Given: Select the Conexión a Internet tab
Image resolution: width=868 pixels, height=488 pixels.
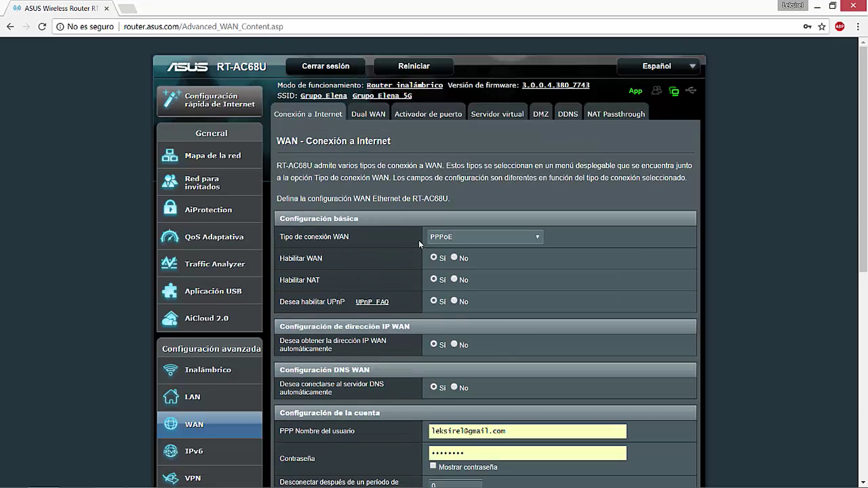Looking at the screenshot, I should tap(308, 114).
